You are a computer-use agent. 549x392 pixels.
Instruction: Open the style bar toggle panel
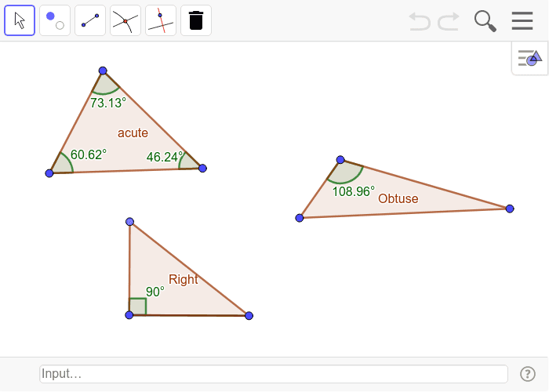529,58
